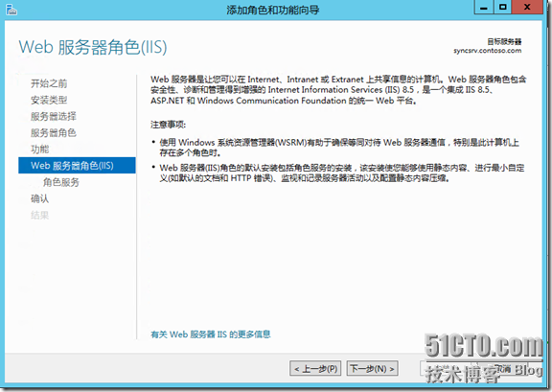
Task: Minimize the wizard window
Action: click(484, 7)
